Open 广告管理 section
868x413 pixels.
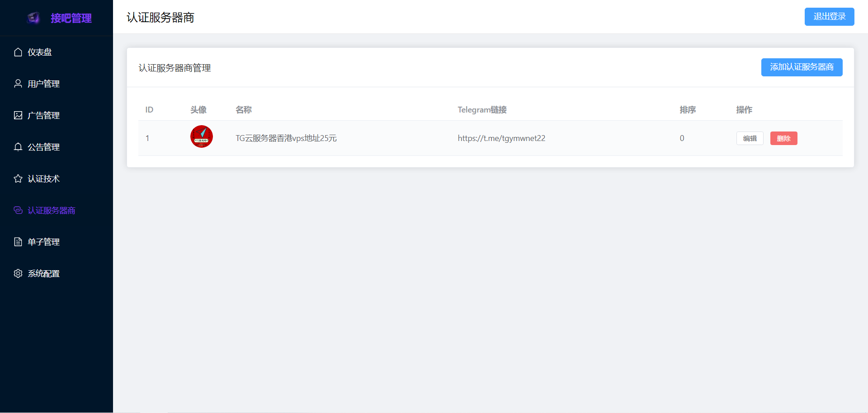43,116
